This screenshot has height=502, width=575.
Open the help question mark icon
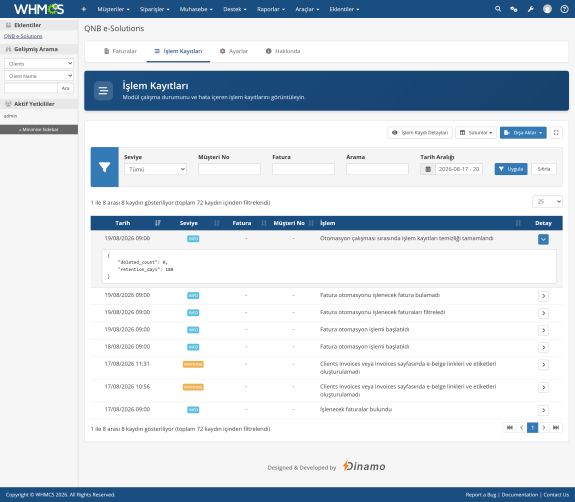pyautogui.click(x=564, y=9)
